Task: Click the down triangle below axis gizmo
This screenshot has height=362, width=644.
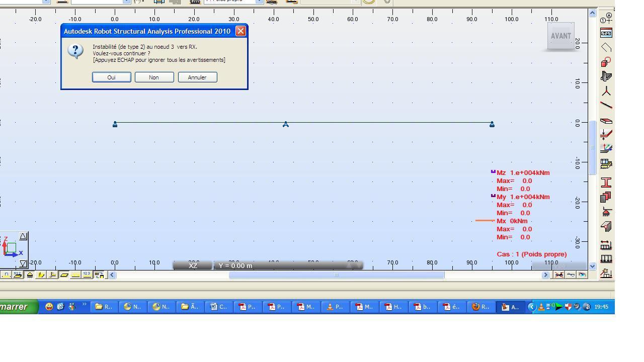Action: tap(23, 263)
